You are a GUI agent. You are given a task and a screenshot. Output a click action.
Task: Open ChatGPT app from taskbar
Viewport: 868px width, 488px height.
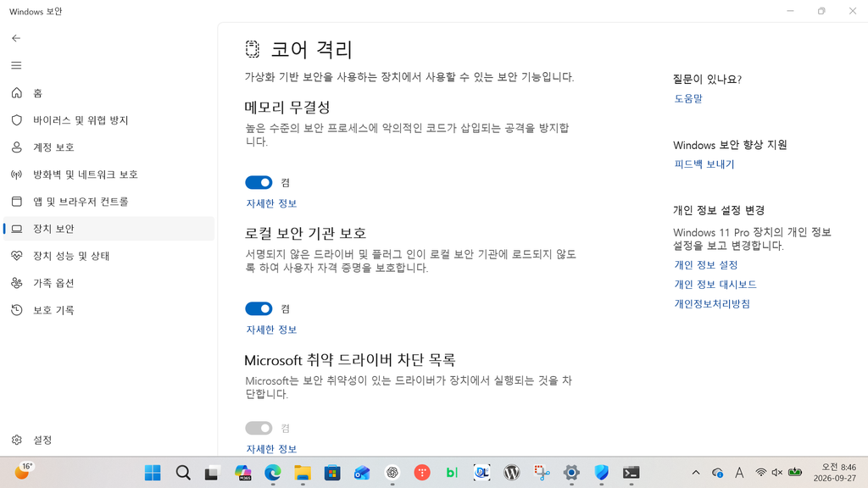392,473
